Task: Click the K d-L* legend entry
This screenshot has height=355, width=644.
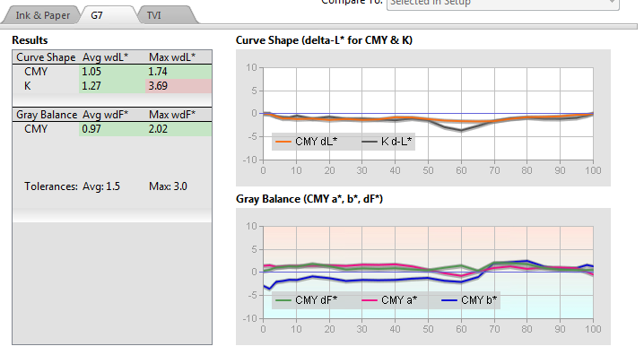Action: click(x=387, y=142)
